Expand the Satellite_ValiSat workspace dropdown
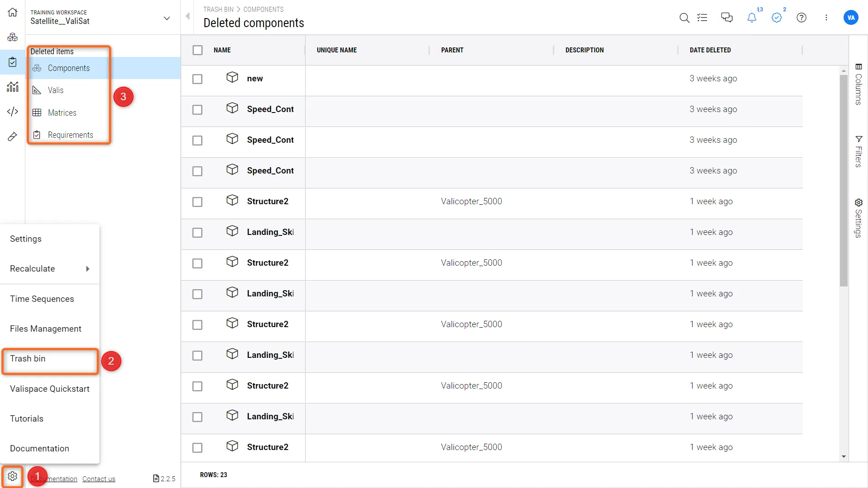The image size is (868, 488). pos(167,19)
